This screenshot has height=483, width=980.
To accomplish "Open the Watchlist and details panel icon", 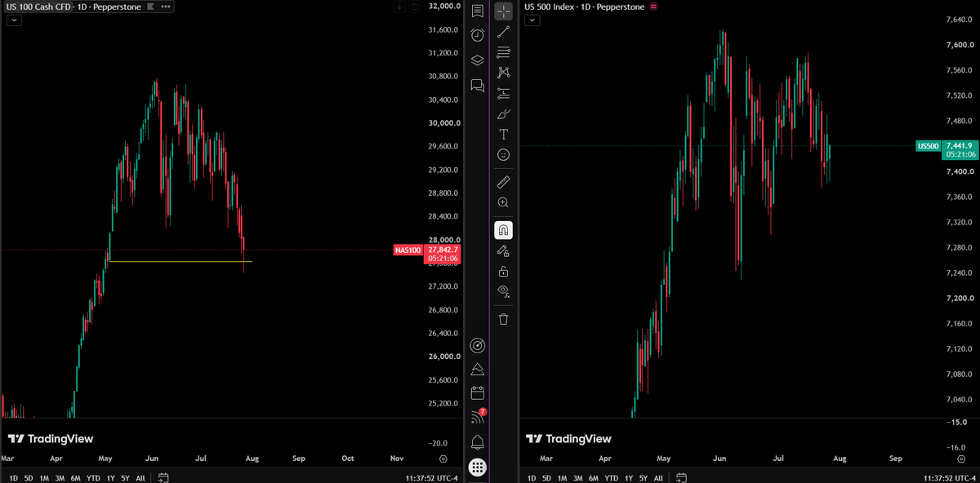I will coord(478,11).
